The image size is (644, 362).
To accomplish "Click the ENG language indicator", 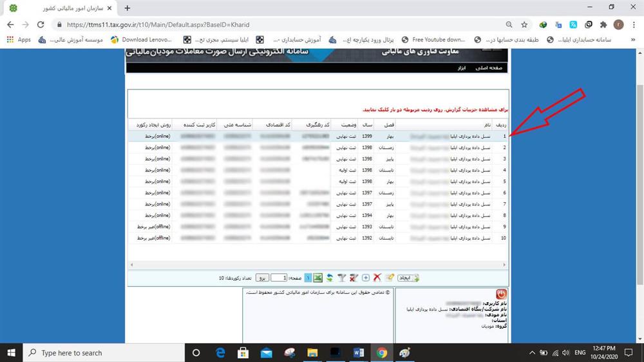I will click(580, 352).
